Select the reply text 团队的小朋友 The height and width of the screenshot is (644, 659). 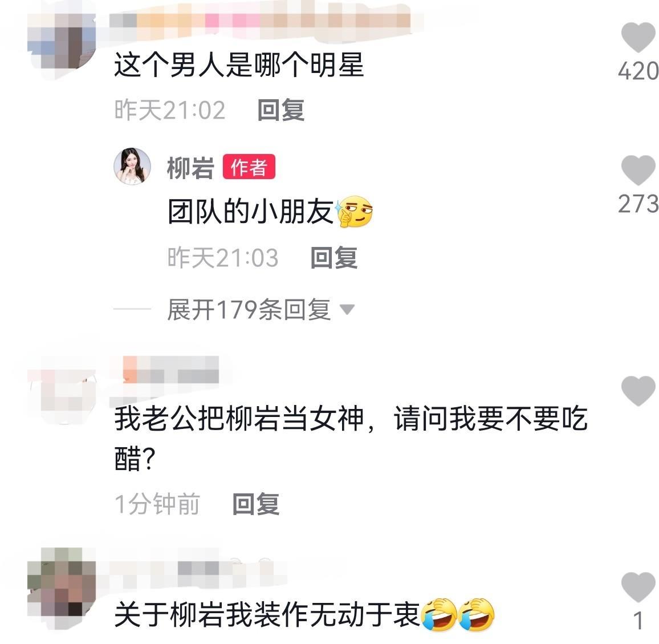[x=250, y=212]
